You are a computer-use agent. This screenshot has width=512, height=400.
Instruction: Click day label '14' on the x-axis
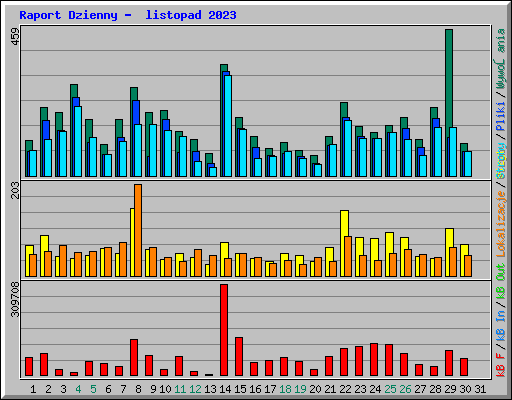(x=225, y=389)
